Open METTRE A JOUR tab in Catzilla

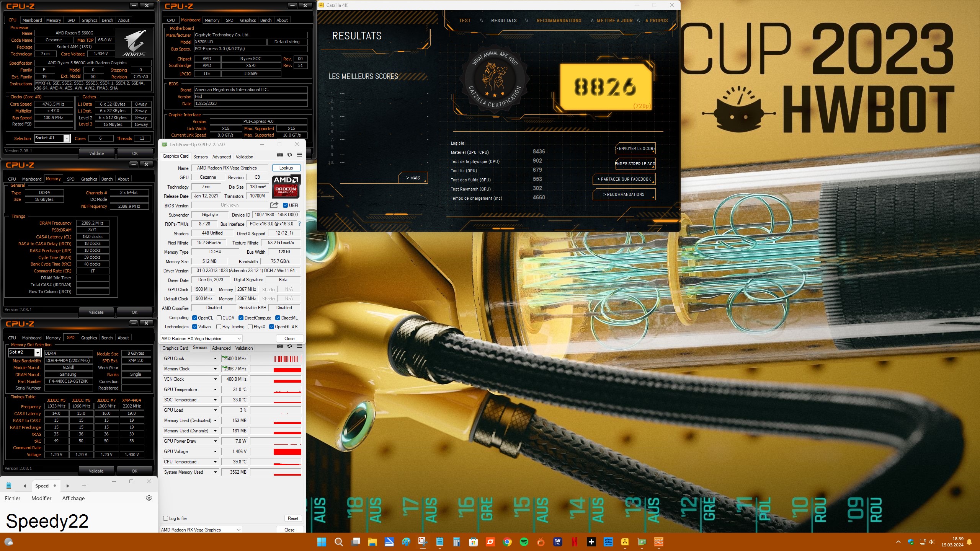click(615, 21)
